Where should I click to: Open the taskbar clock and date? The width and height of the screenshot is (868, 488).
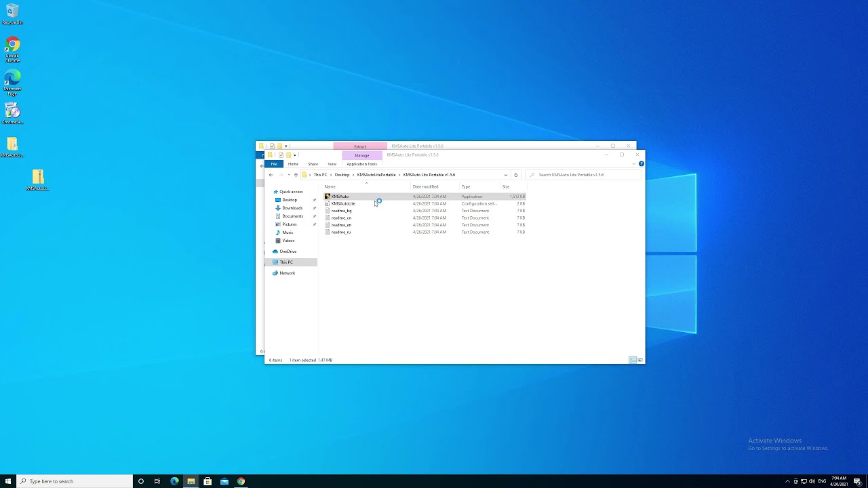point(839,481)
